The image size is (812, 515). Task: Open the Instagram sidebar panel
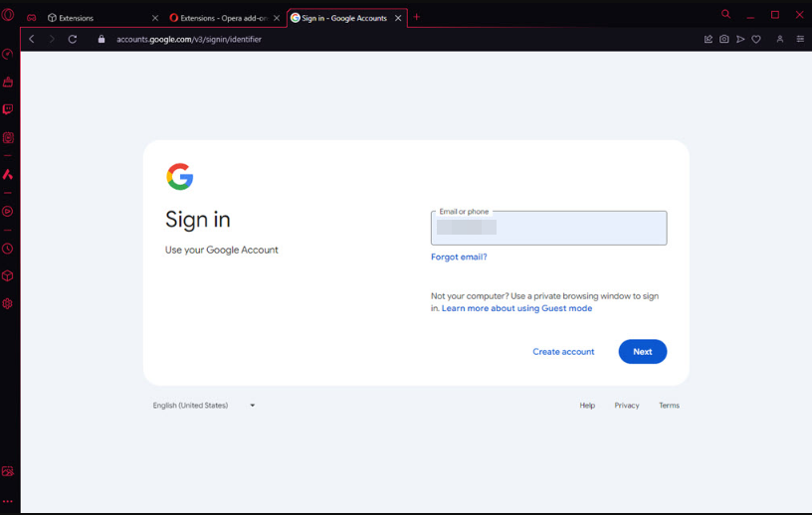[x=8, y=137]
